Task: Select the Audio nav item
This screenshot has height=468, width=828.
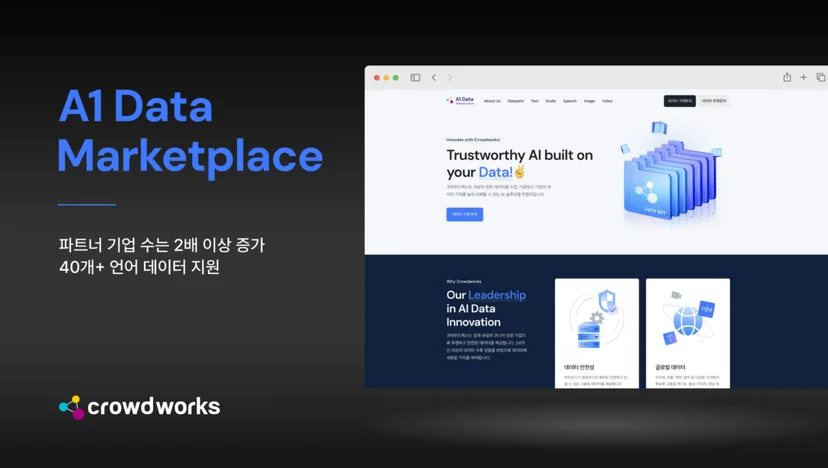Action: coord(551,101)
